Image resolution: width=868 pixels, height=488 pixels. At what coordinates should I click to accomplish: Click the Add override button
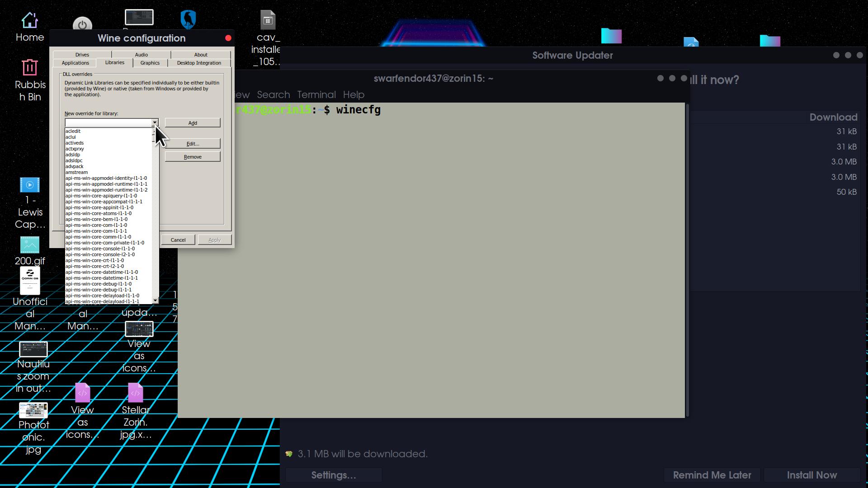coord(193,123)
